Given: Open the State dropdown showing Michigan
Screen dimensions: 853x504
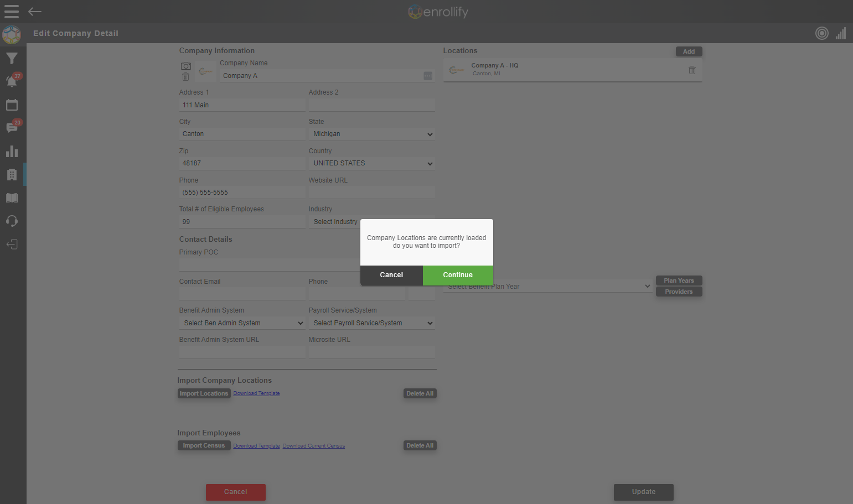Looking at the screenshot, I should (x=372, y=134).
